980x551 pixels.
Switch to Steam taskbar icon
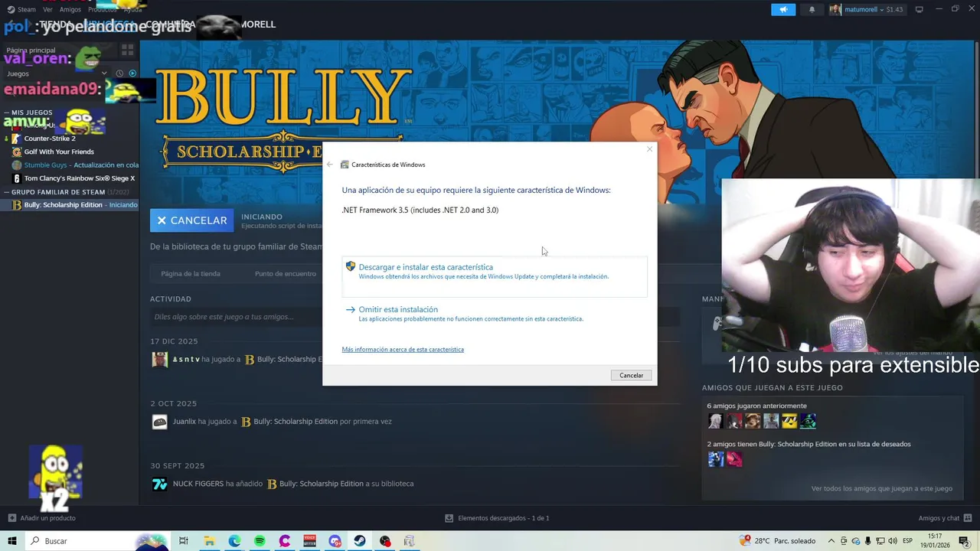click(x=359, y=541)
